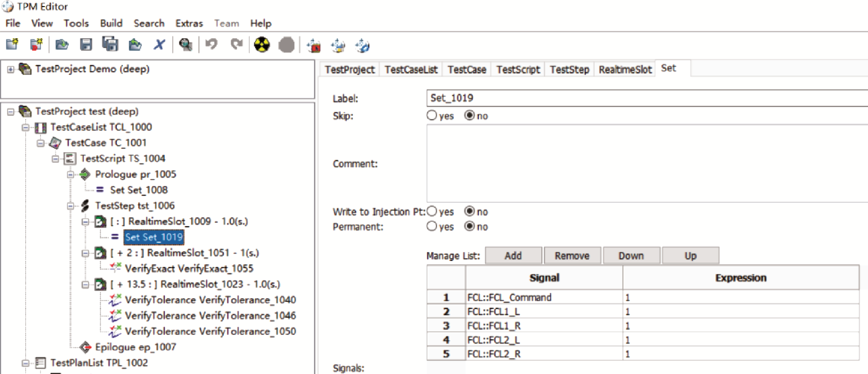Click the magnifier search toolbar icon

(186, 45)
